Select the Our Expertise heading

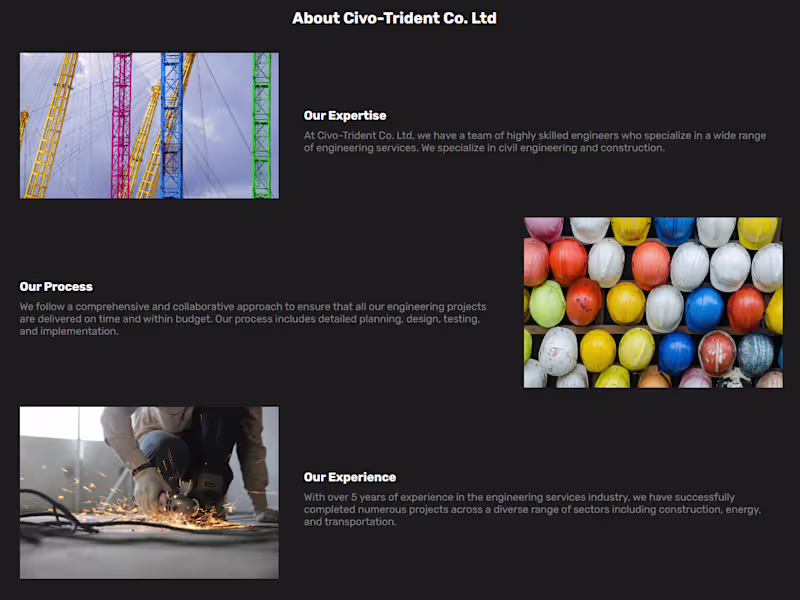coord(345,116)
